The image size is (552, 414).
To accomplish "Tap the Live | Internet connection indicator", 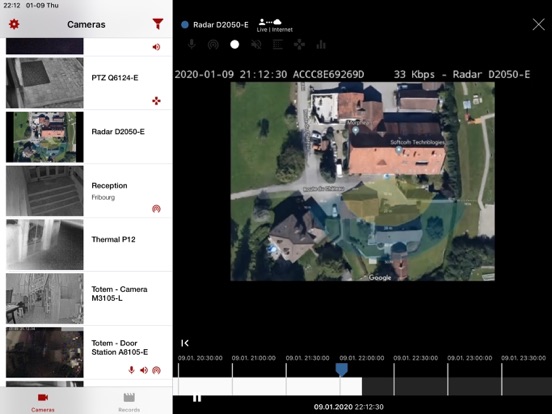I will 274,26.
